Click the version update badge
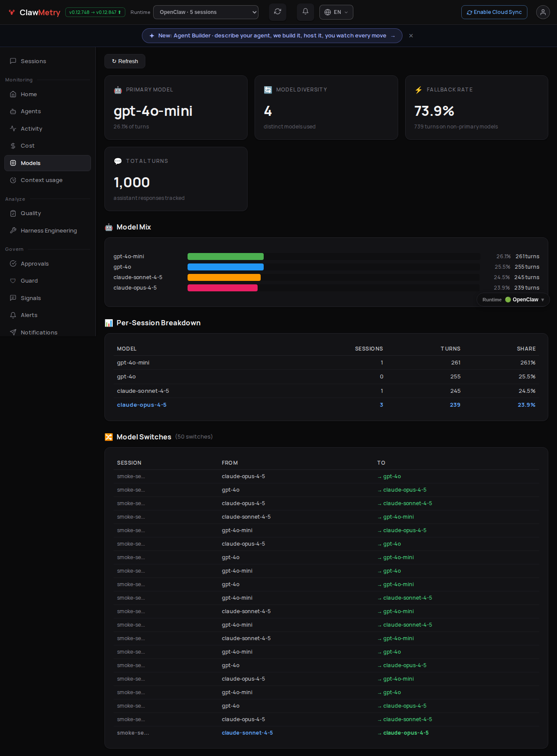Viewport: 557px width, 756px height. (x=95, y=12)
